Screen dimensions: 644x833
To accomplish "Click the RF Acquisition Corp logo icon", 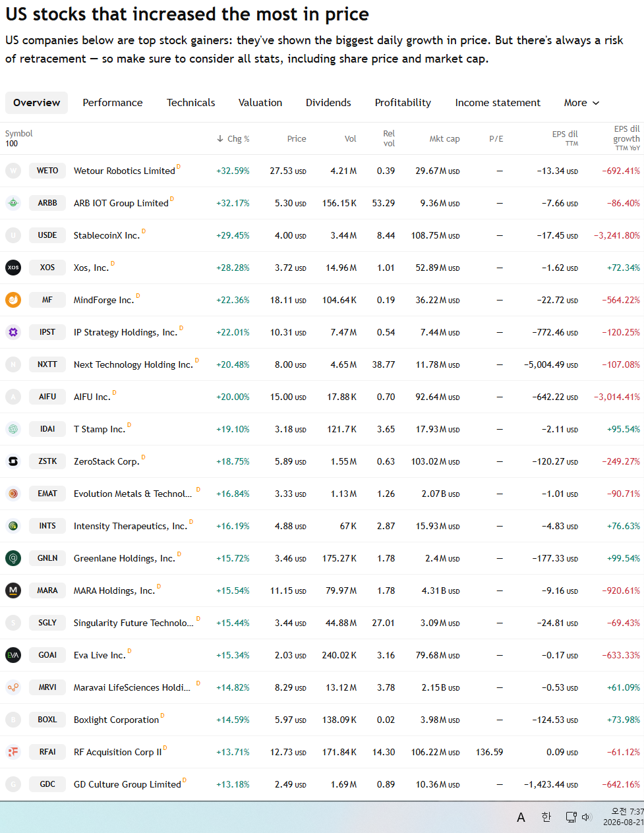I will (13, 752).
